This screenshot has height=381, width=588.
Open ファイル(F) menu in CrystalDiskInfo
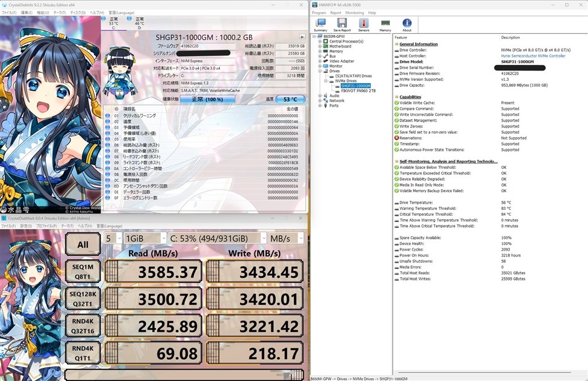[9, 13]
